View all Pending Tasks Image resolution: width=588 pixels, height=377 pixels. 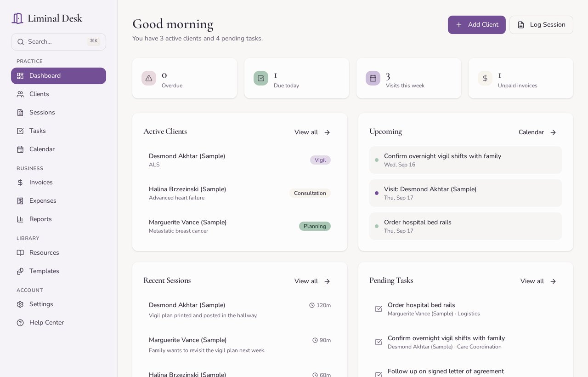point(538,281)
